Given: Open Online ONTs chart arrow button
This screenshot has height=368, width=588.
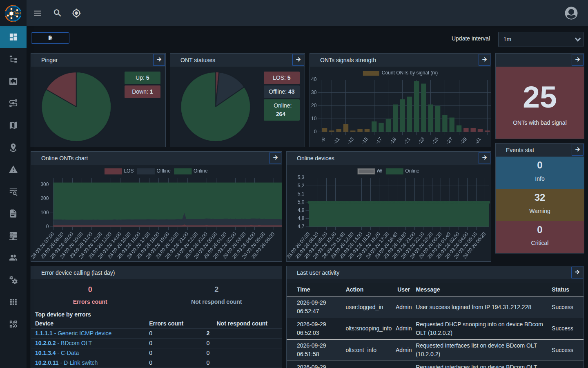Looking at the screenshot, I should click(x=275, y=158).
